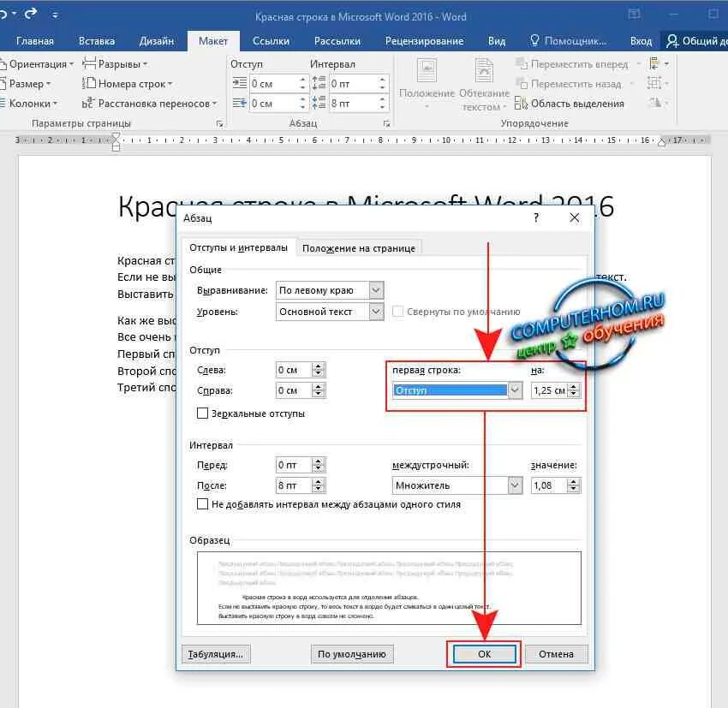
Task: Click the dialog Слева indent spinner arrows
Action: pyautogui.click(x=319, y=370)
